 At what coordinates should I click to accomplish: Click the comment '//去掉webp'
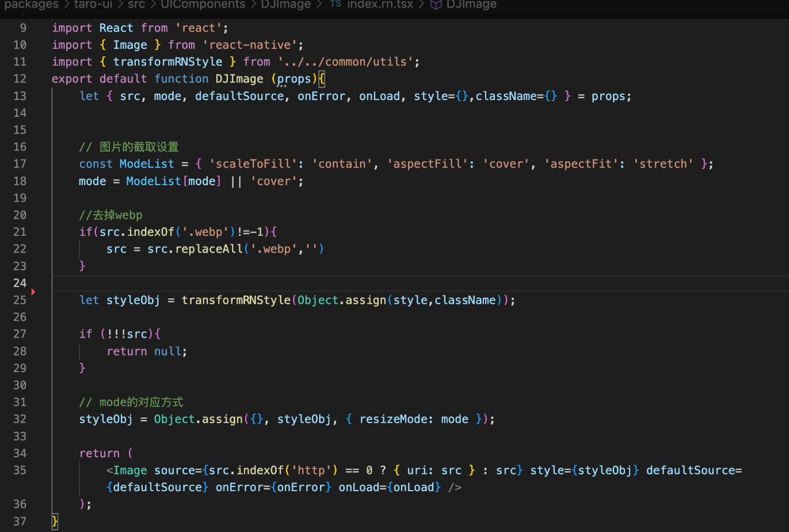point(110,215)
